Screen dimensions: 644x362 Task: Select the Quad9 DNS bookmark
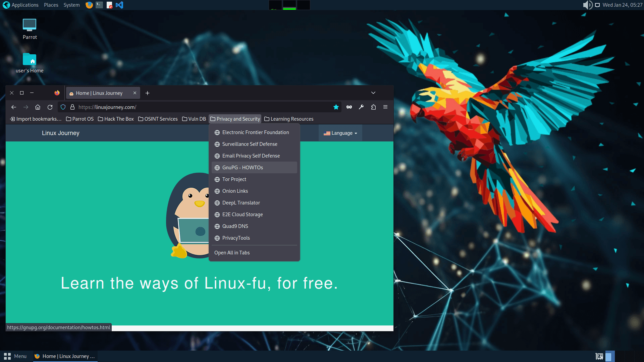254,226
